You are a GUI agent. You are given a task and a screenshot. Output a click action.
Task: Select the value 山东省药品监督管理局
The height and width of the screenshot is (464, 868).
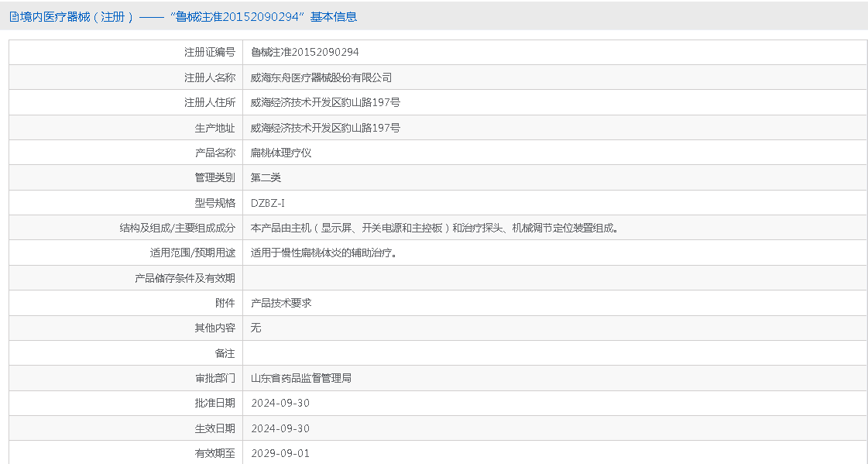300,379
